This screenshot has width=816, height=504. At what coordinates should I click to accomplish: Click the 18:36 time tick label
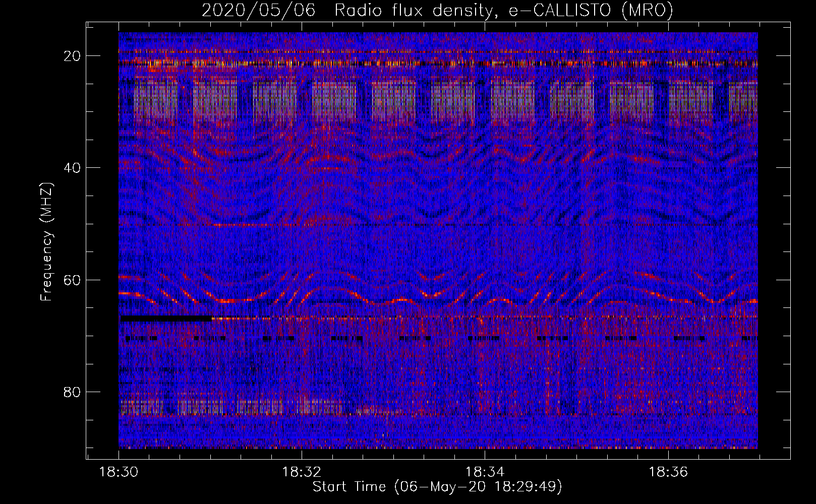[668, 472]
